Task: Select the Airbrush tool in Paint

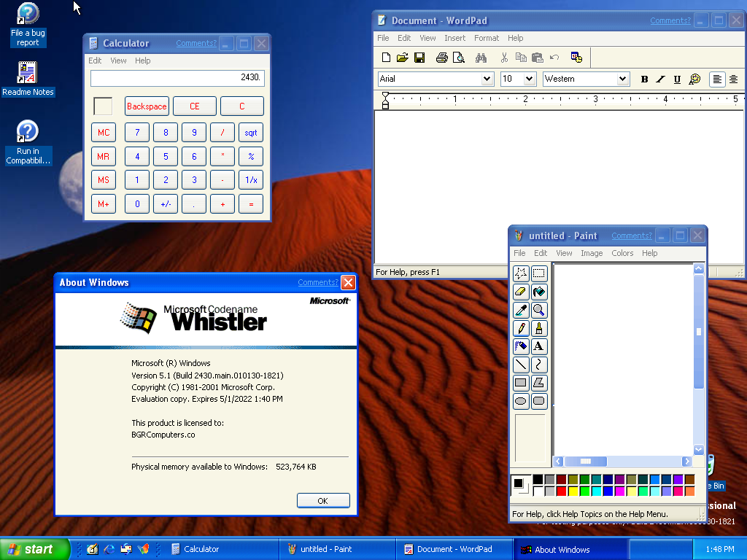Action: point(521,346)
